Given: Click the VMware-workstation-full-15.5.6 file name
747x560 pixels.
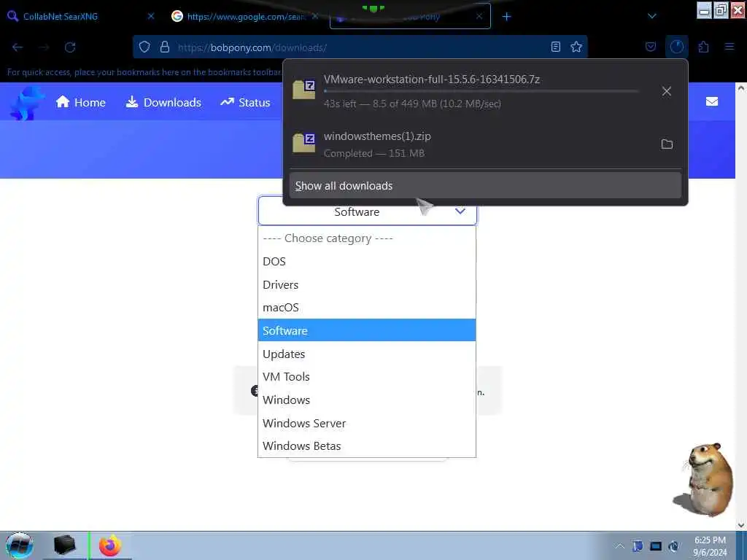Looking at the screenshot, I should click(432, 79).
